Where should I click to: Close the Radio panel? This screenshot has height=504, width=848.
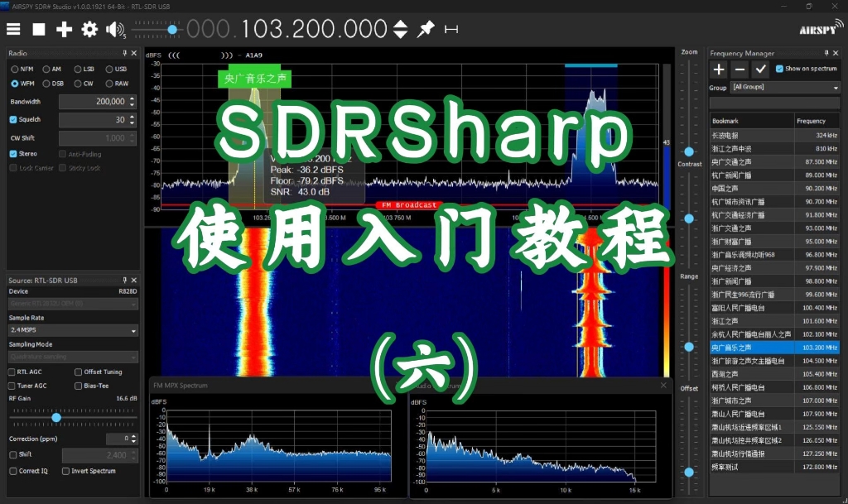(x=134, y=53)
